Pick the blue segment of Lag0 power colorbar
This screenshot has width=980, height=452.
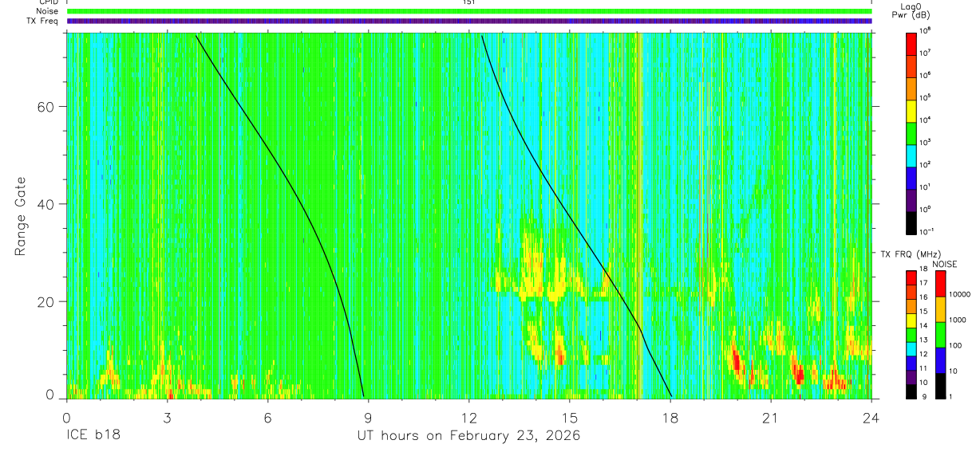(x=912, y=177)
